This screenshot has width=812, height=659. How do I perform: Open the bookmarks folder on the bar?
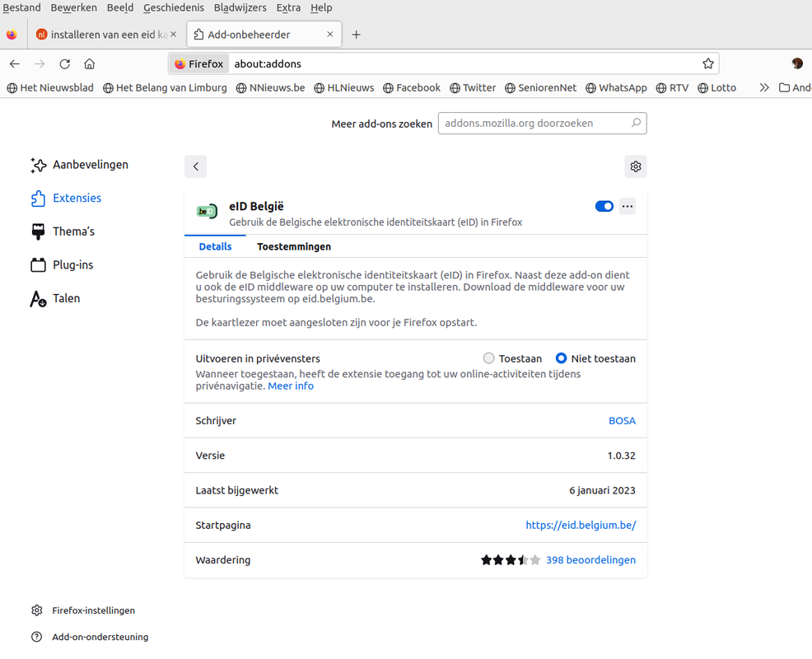[796, 87]
